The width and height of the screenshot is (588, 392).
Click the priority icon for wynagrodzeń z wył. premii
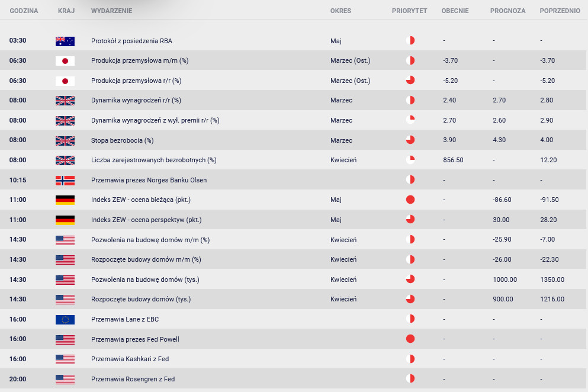[410, 120]
